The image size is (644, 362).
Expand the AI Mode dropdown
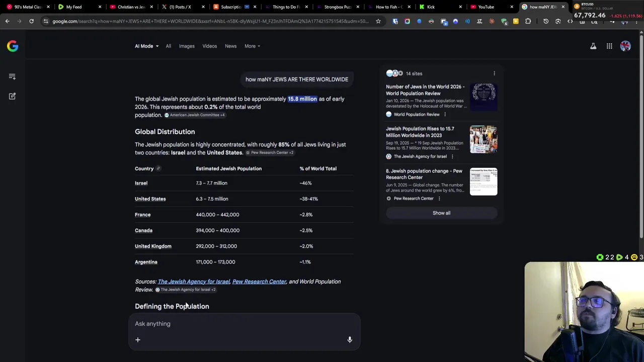pyautogui.click(x=146, y=46)
